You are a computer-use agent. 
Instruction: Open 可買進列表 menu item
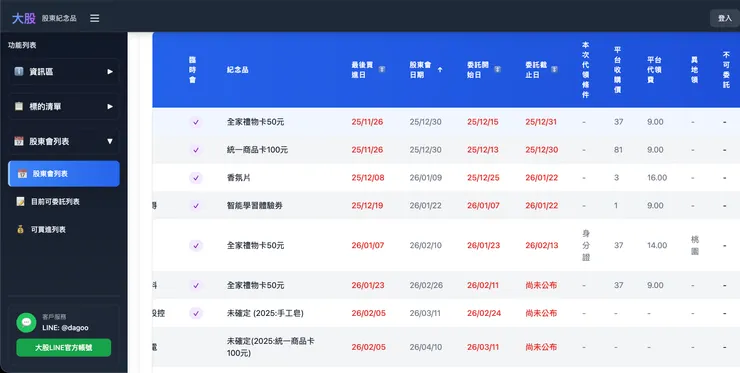click(x=64, y=229)
